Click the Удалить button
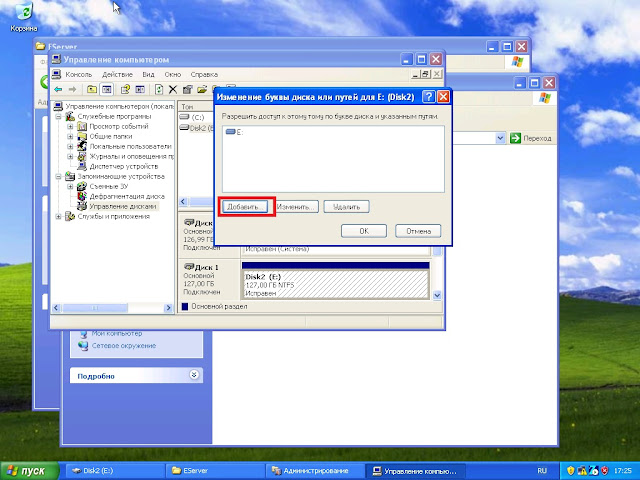Image resolution: width=640 pixels, height=480 pixels. (x=347, y=207)
